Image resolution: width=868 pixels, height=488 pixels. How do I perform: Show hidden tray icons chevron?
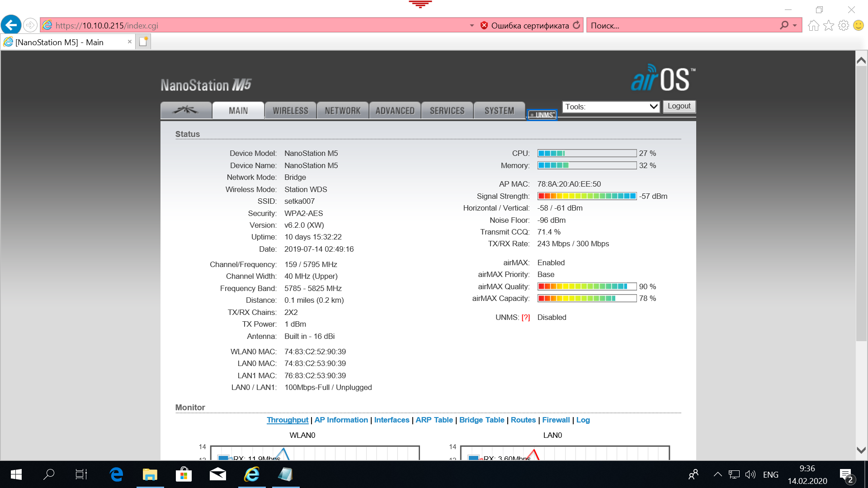[x=717, y=474]
